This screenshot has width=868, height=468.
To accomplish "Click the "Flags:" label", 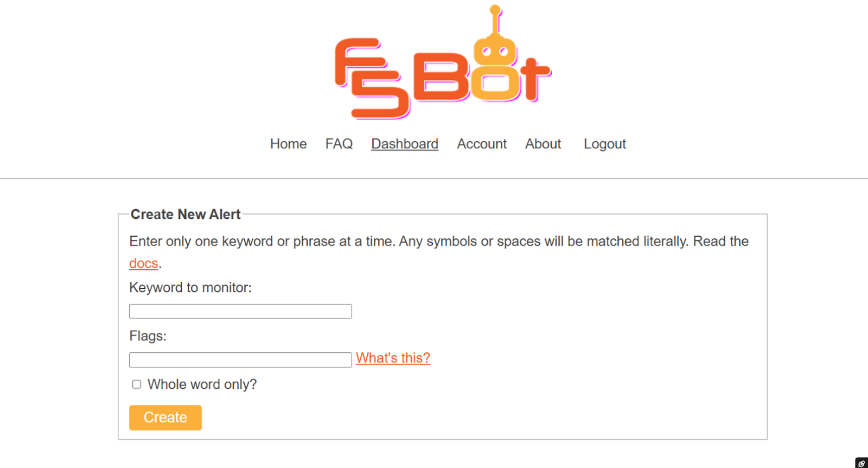I will pyautogui.click(x=148, y=336).
